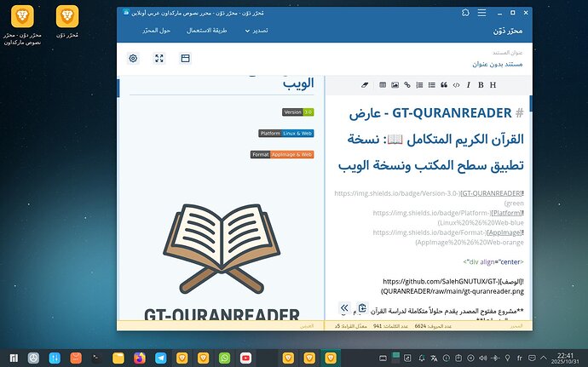Open the file manager folder icon in taskbar
588x367 pixels.
118,358
